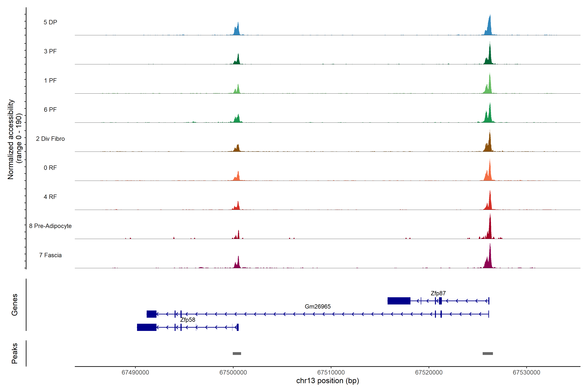This screenshot has width=588, height=392.
Task: Click the Gm26965 terminal exon block
Action: click(x=152, y=314)
